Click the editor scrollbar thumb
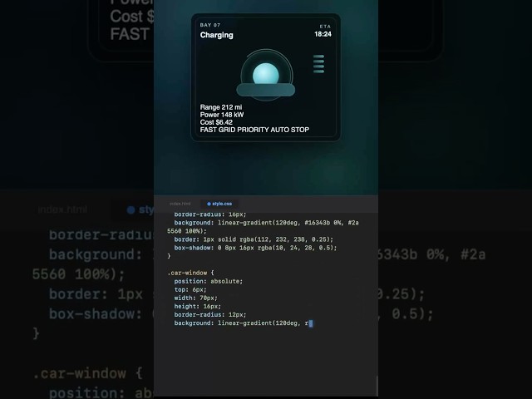The image size is (532, 399). click(x=377, y=386)
